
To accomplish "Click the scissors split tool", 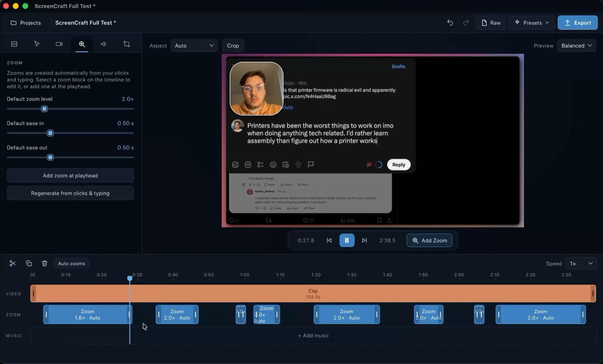I will pyautogui.click(x=12, y=263).
